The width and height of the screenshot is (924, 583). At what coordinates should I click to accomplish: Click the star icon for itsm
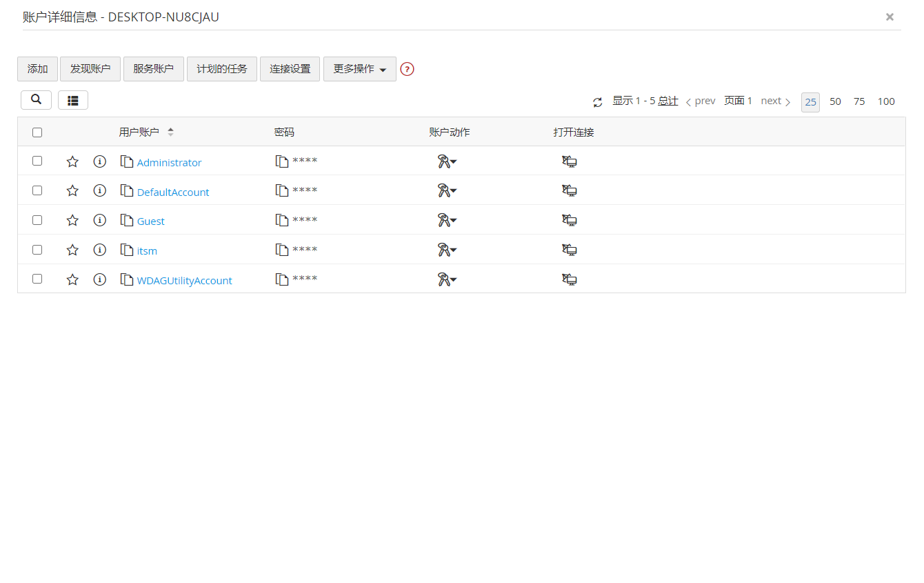tap(72, 250)
